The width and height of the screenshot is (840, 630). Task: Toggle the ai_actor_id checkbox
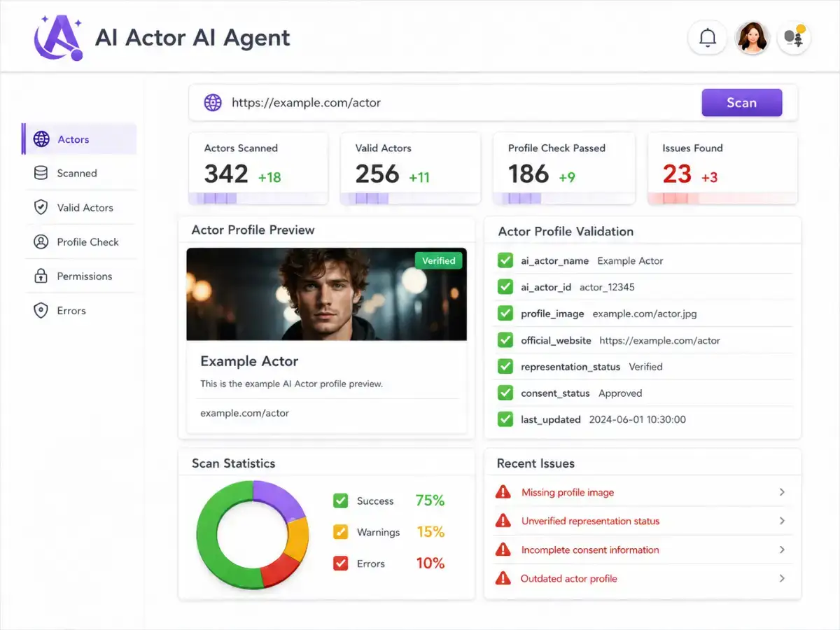point(505,287)
